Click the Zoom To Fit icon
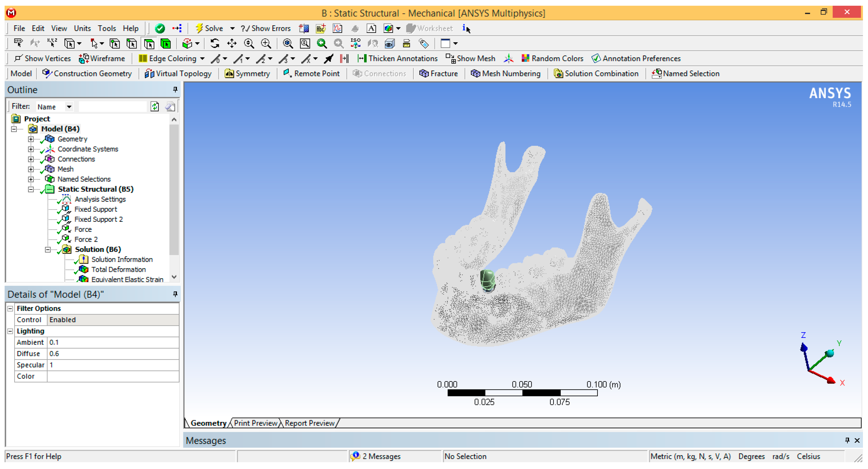868x469 pixels. (x=287, y=44)
